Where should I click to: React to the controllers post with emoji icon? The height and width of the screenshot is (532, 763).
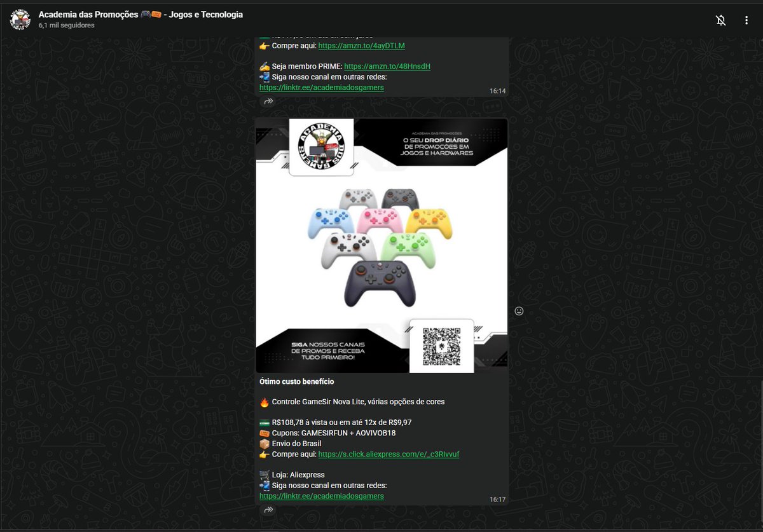coord(519,311)
